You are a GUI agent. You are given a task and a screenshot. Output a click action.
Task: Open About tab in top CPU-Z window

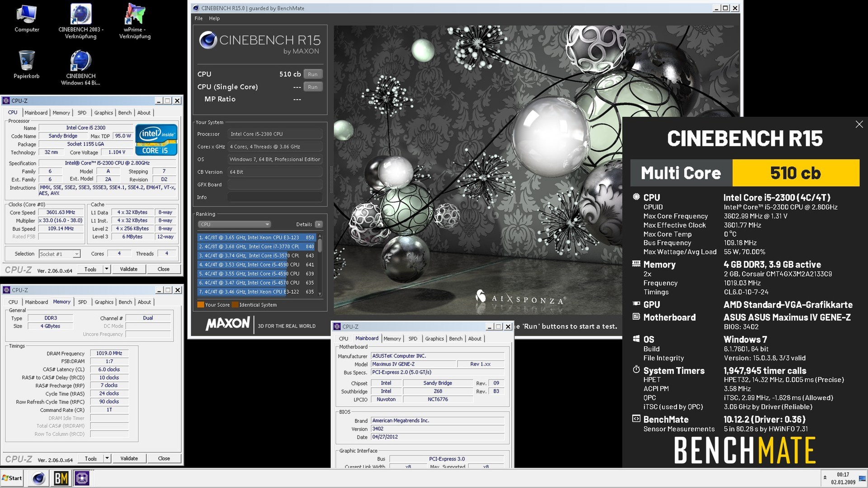144,113
